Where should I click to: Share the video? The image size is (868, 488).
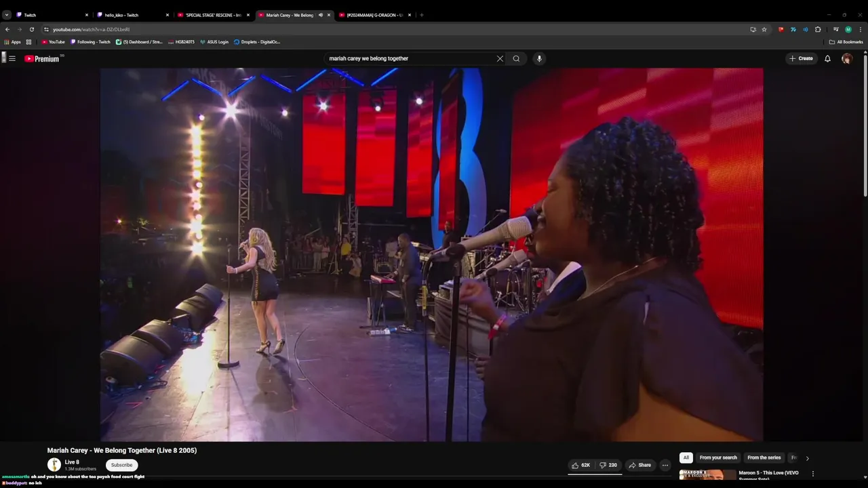(x=640, y=465)
